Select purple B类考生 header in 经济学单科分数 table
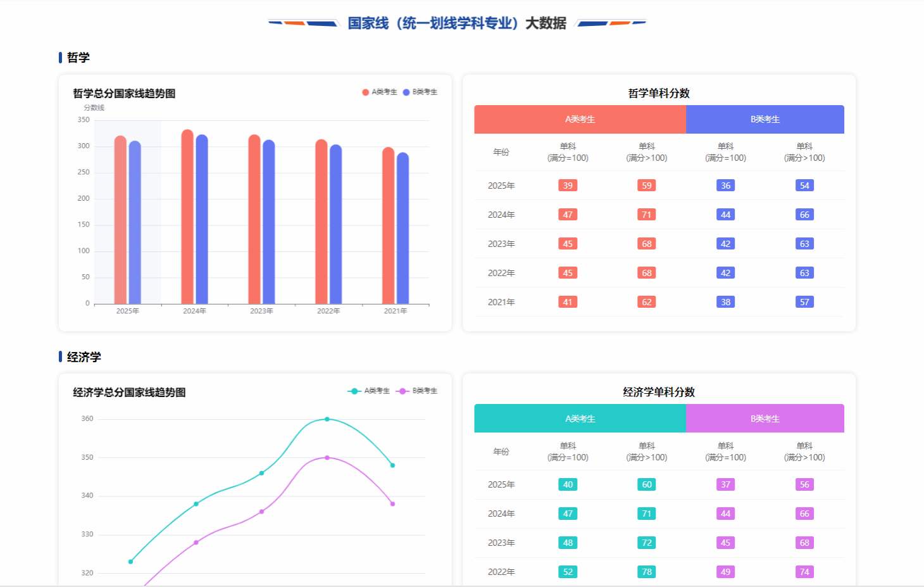Viewport: 924px width, 587px height. (765, 419)
